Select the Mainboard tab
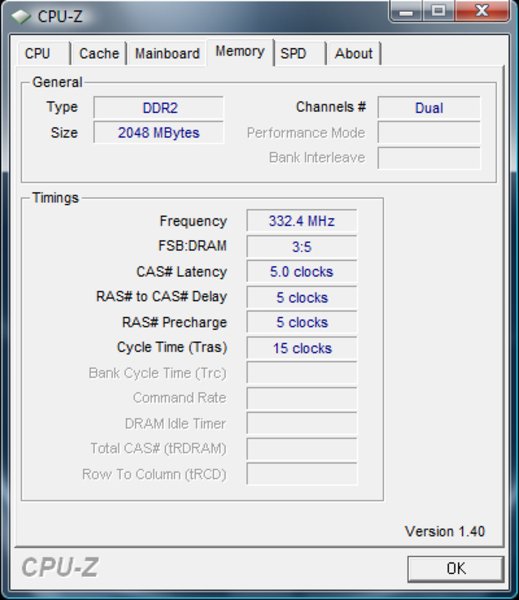 pyautogui.click(x=167, y=53)
